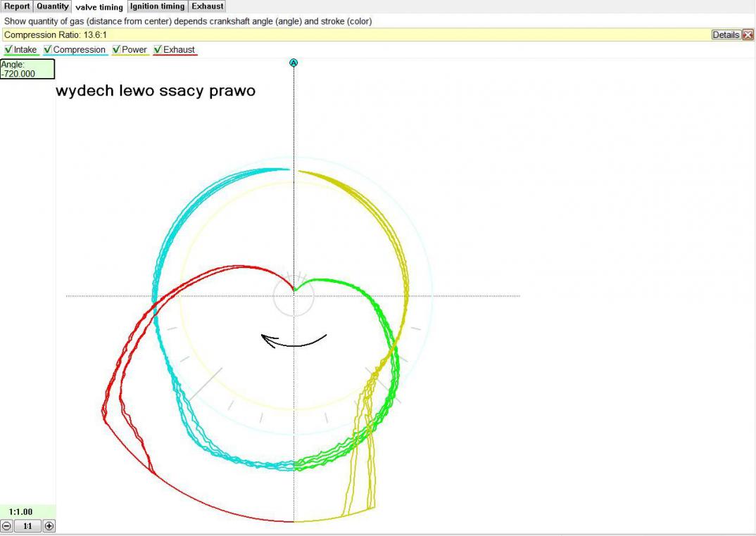Click the Angle value box
This screenshot has width=756, height=536.
point(27,69)
